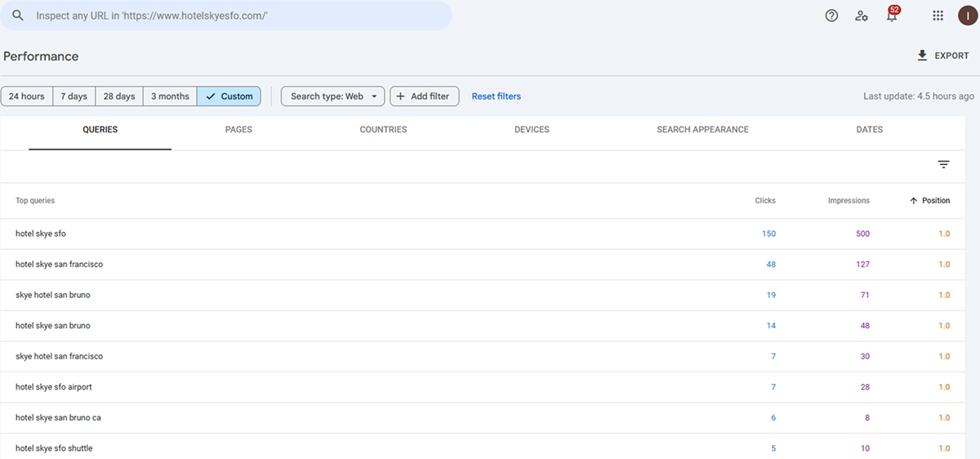Open the Google apps grid
980x459 pixels.
point(938,16)
